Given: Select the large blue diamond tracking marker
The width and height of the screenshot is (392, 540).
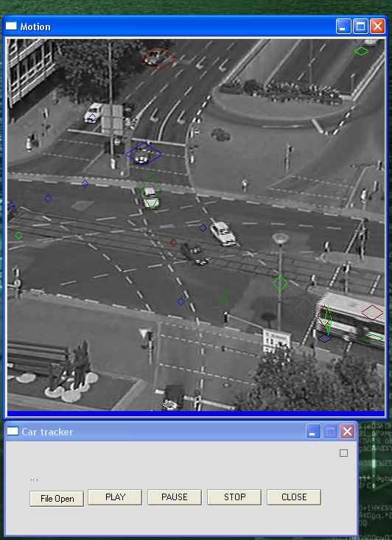Looking at the screenshot, I should click(x=143, y=153).
